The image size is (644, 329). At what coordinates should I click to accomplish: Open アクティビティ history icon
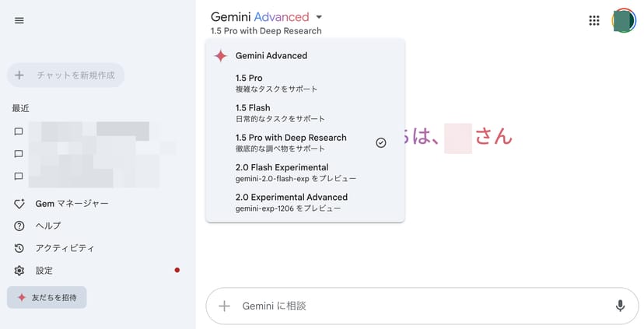click(x=19, y=248)
